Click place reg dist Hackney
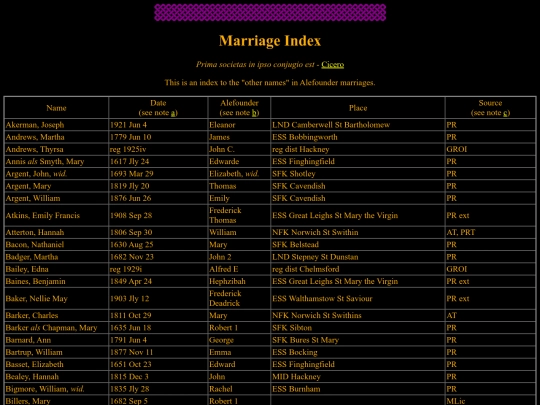The height and width of the screenshot is (405, 540). click(x=301, y=149)
